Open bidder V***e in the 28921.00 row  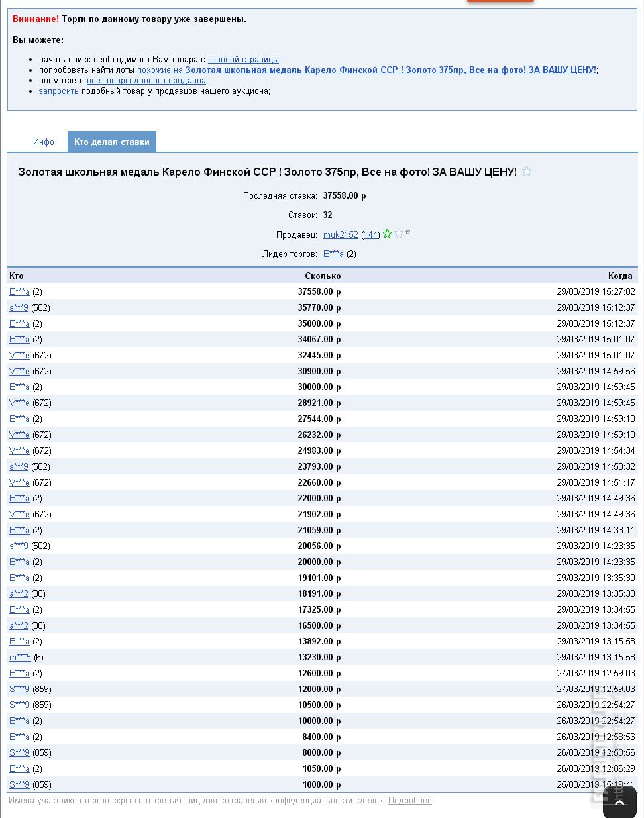pyautogui.click(x=19, y=403)
